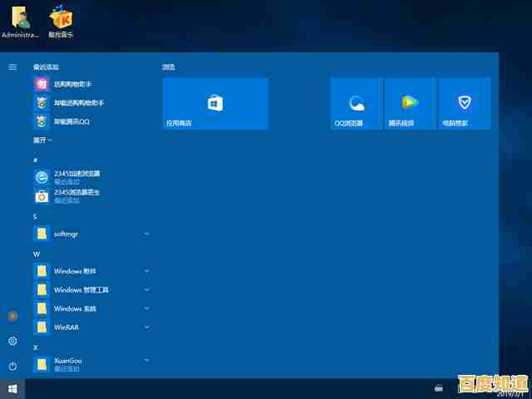This screenshot has height=399, width=532.
Task: Click the "S" letter group header
Action: pyautogui.click(x=35, y=216)
